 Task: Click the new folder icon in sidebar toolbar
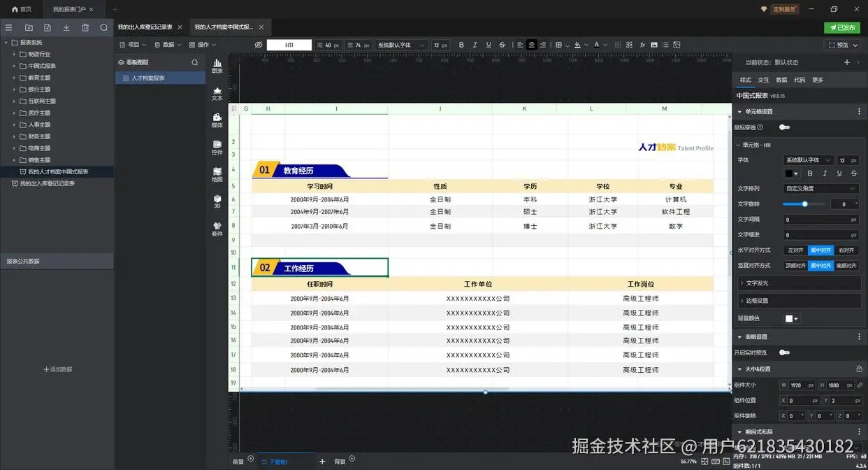click(29, 27)
